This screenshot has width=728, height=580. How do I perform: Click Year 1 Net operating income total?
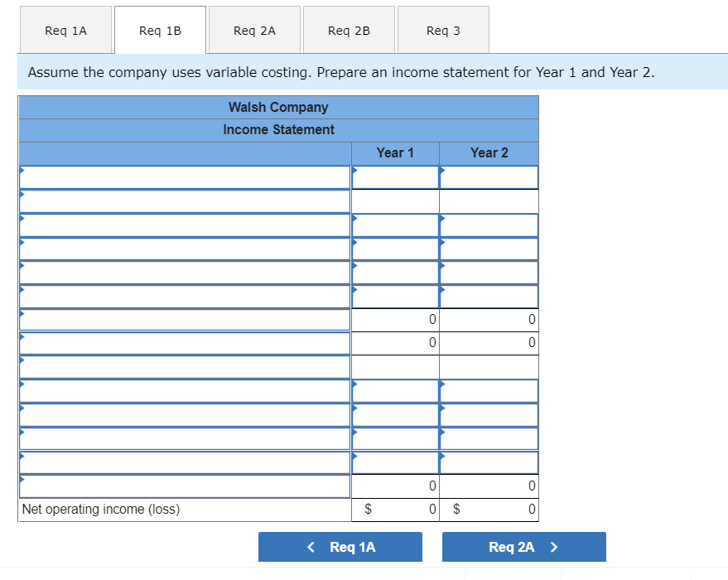(x=395, y=510)
